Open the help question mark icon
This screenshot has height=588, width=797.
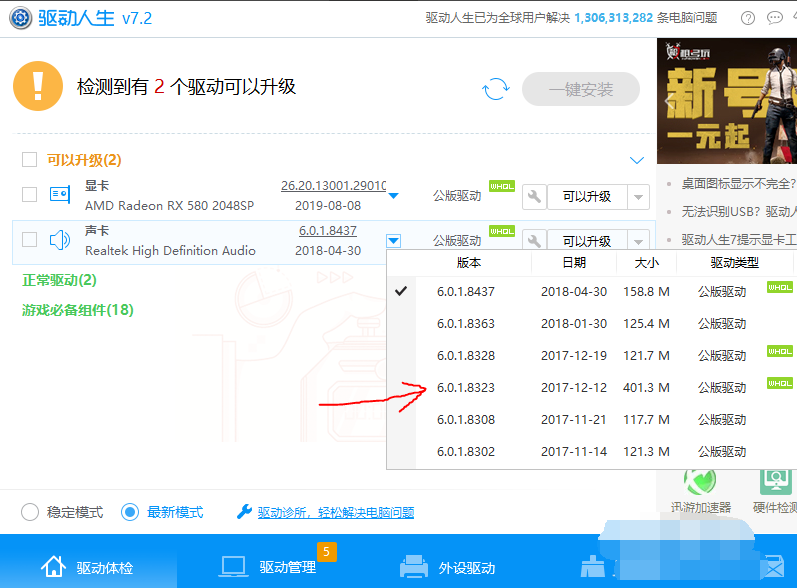[x=748, y=18]
